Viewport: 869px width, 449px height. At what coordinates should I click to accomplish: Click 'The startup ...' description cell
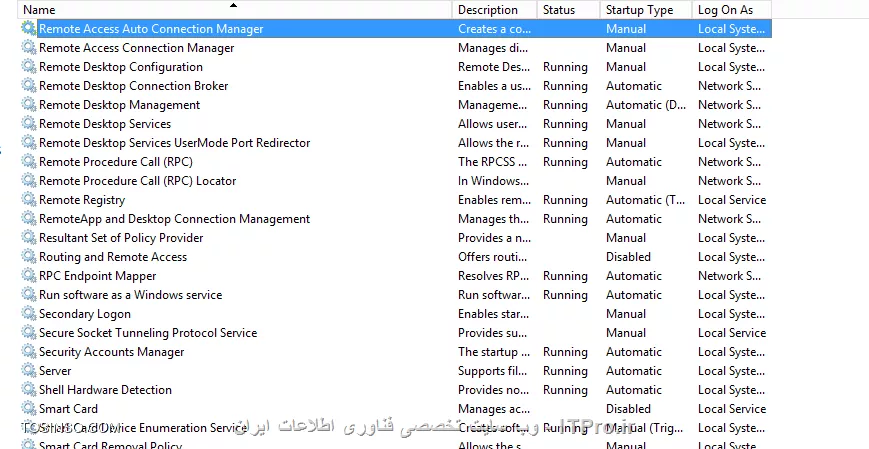(x=494, y=351)
